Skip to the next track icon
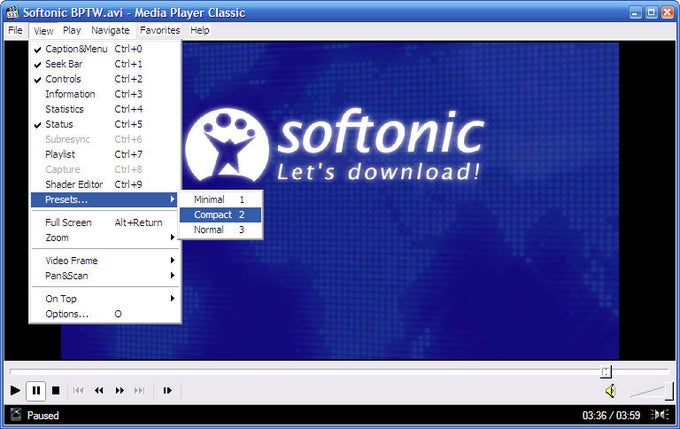This screenshot has height=429, width=680. 139,391
